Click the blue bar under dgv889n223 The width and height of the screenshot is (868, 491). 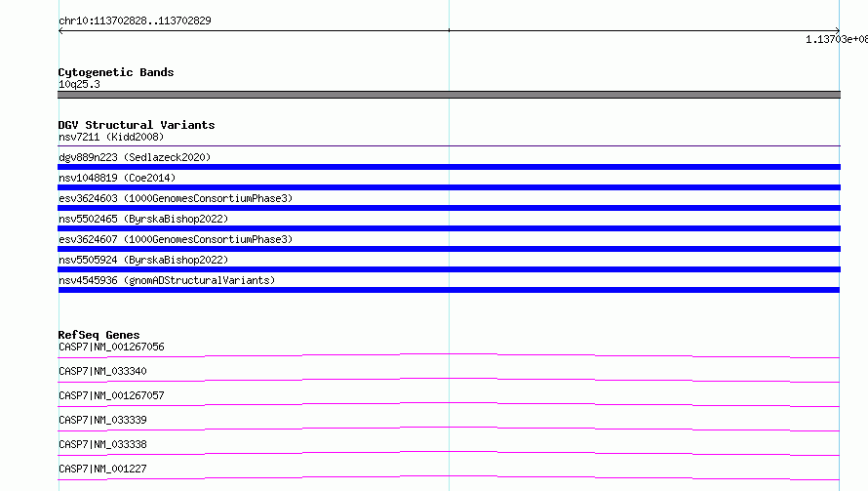coord(449,167)
